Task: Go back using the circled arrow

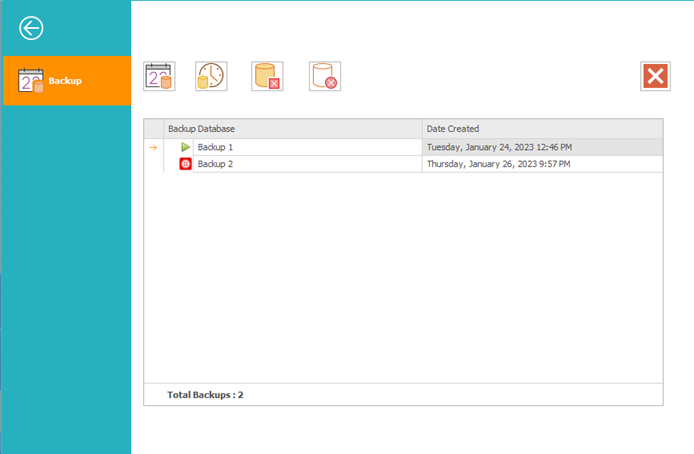Action: click(x=31, y=28)
